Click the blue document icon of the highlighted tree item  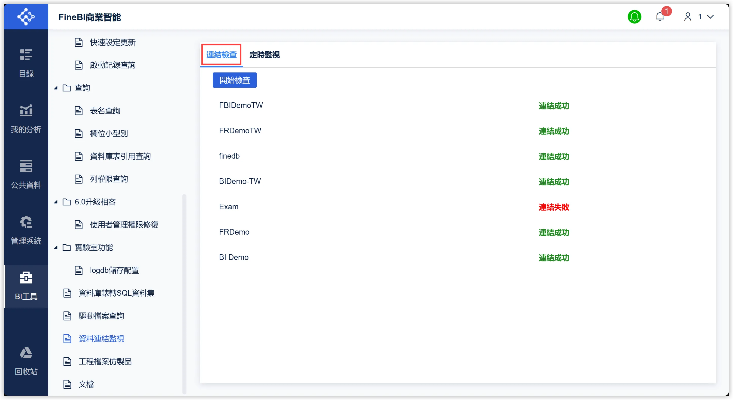click(67, 338)
